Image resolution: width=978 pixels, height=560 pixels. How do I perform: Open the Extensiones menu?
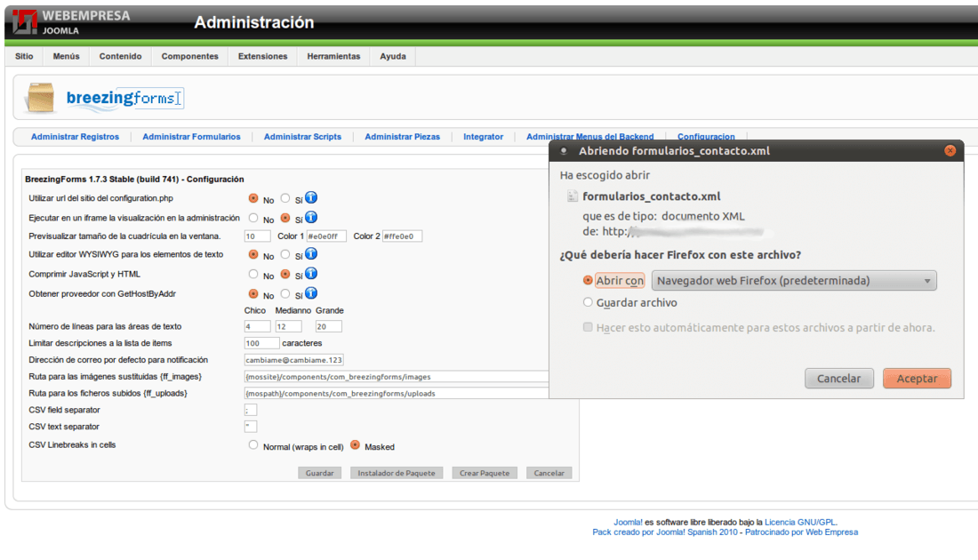(262, 56)
